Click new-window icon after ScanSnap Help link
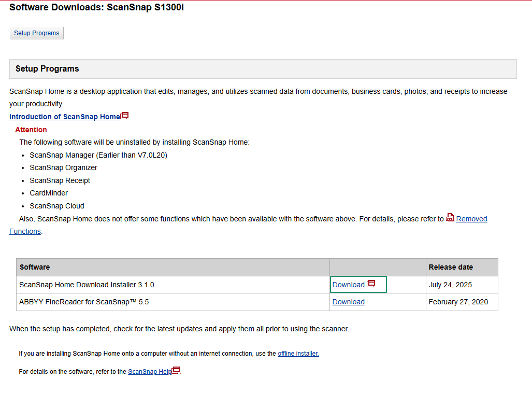 [x=176, y=370]
